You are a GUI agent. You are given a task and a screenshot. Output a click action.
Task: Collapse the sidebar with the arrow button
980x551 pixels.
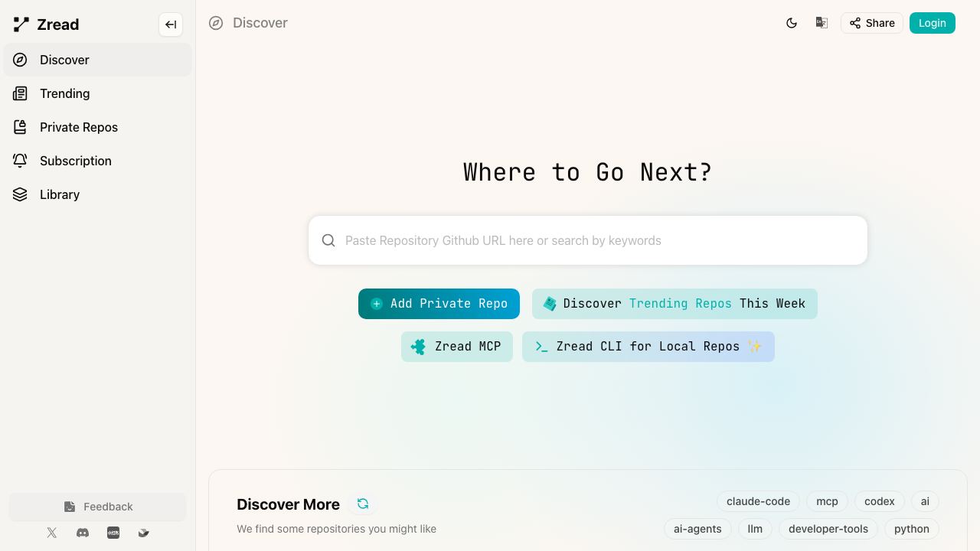(x=171, y=24)
